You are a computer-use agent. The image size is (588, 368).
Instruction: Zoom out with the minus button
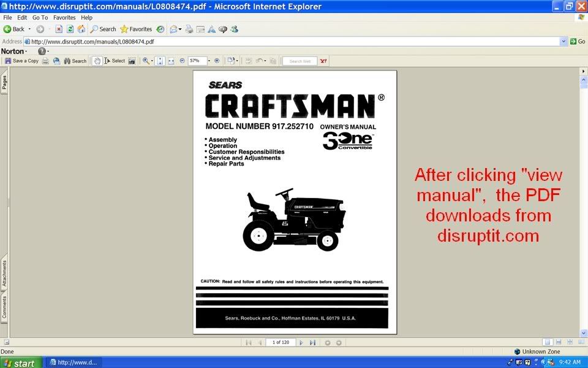point(183,61)
